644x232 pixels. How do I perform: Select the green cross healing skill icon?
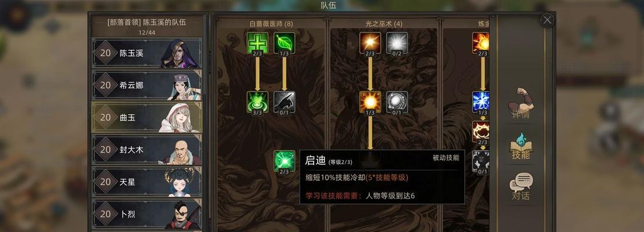pos(257,43)
